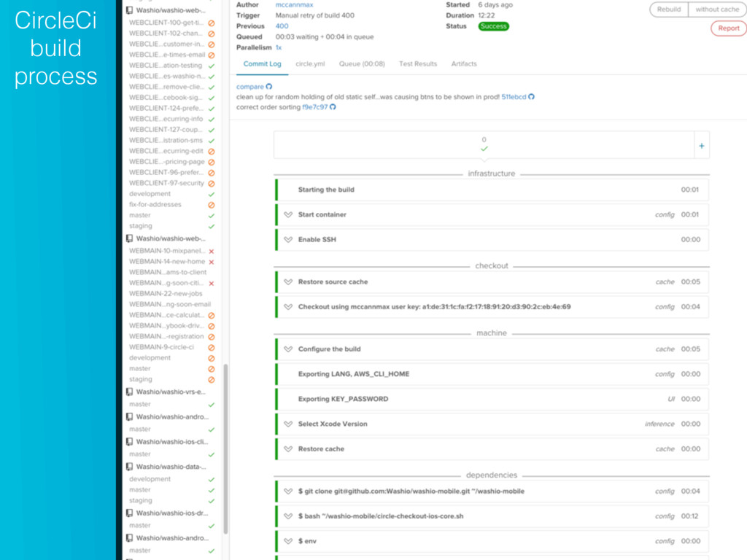Screen dimensions: 747x560
Task: Select branch WEBMAIN-14-new-home
Action: click(167, 262)
